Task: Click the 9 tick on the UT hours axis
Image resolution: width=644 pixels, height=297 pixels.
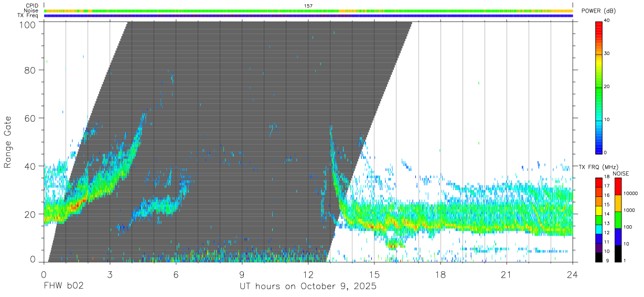Action: (x=242, y=274)
